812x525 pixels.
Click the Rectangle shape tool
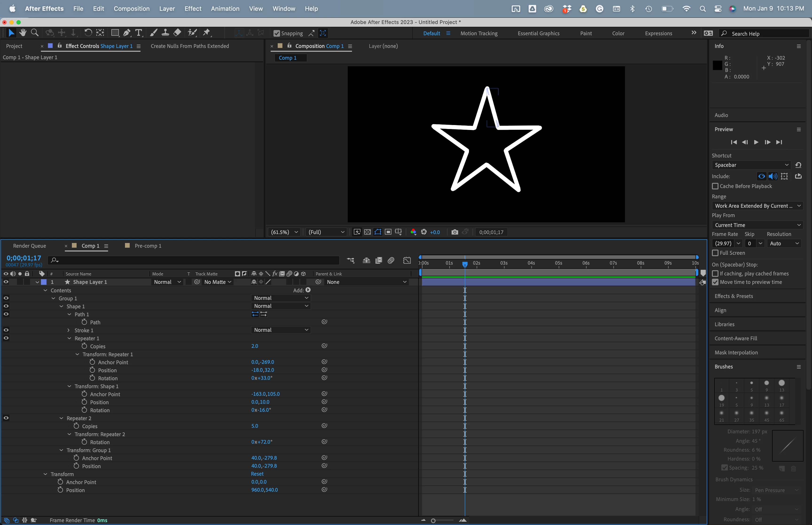coord(115,33)
